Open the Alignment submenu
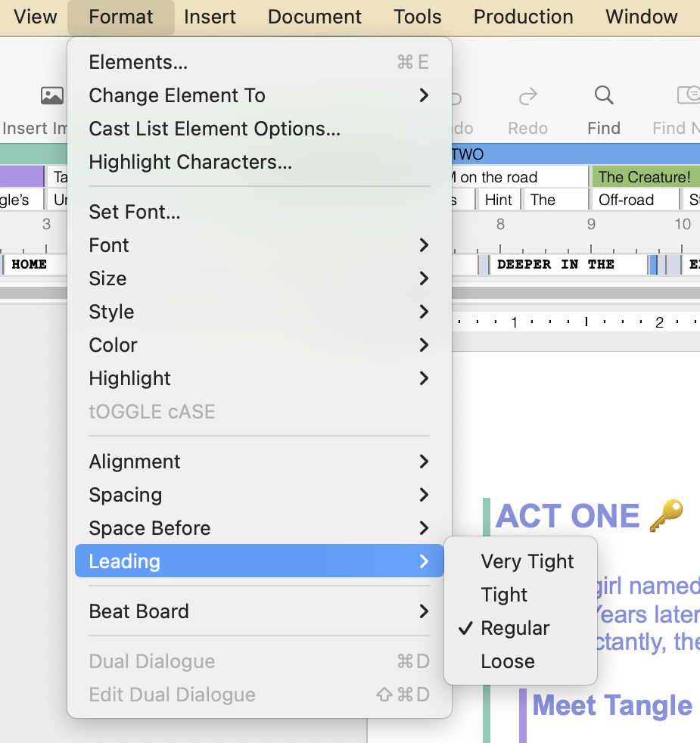 pos(134,462)
